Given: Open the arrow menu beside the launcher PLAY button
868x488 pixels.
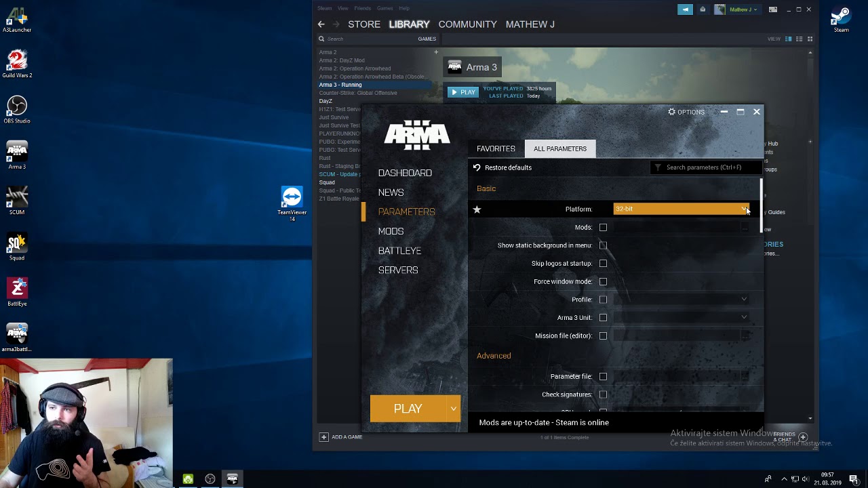Looking at the screenshot, I should tap(453, 409).
